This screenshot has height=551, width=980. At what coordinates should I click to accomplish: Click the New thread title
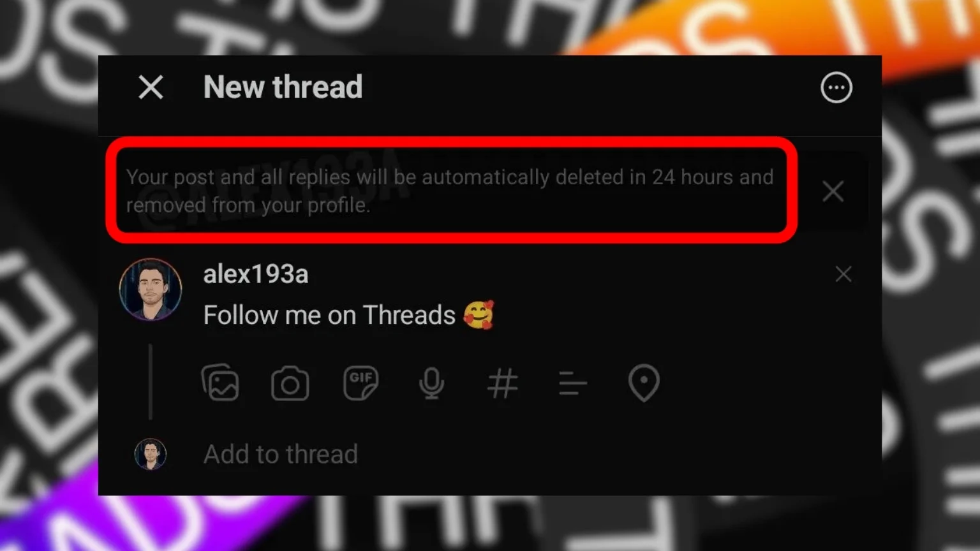click(283, 87)
